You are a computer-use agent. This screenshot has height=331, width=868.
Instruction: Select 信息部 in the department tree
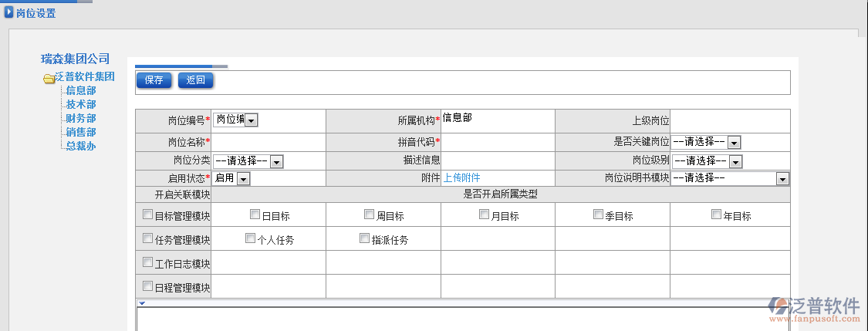pyautogui.click(x=80, y=90)
